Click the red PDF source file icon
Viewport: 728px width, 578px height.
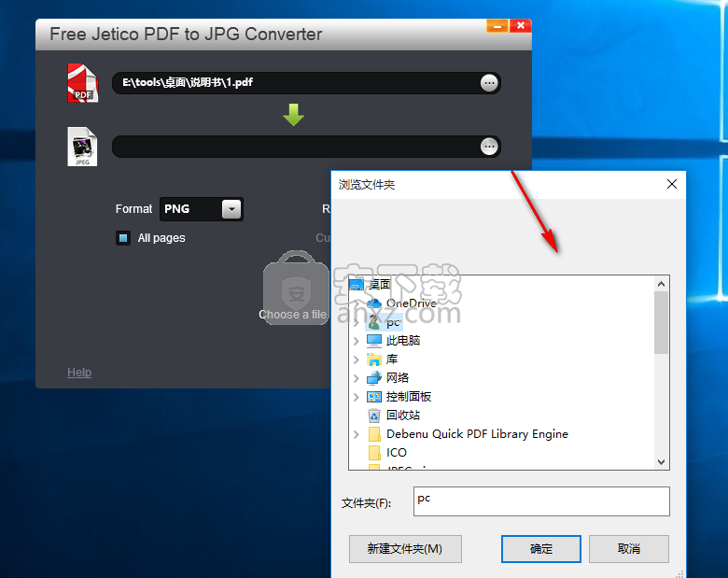click(x=83, y=83)
